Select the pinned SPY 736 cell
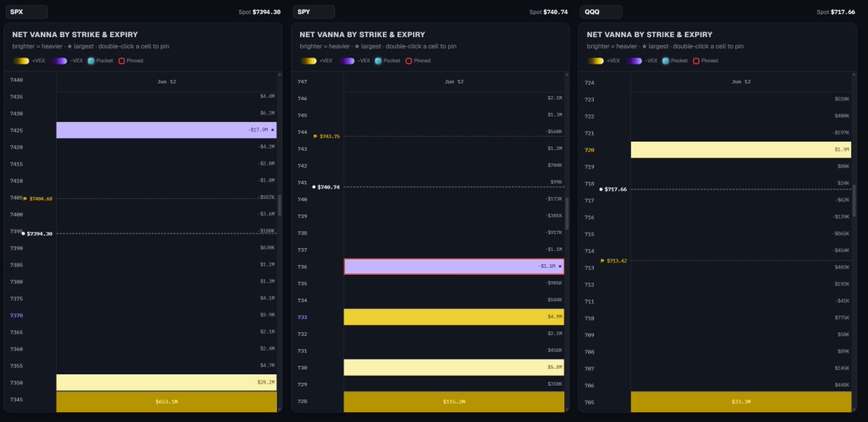Image resolution: width=868 pixels, height=422 pixels. (x=454, y=266)
